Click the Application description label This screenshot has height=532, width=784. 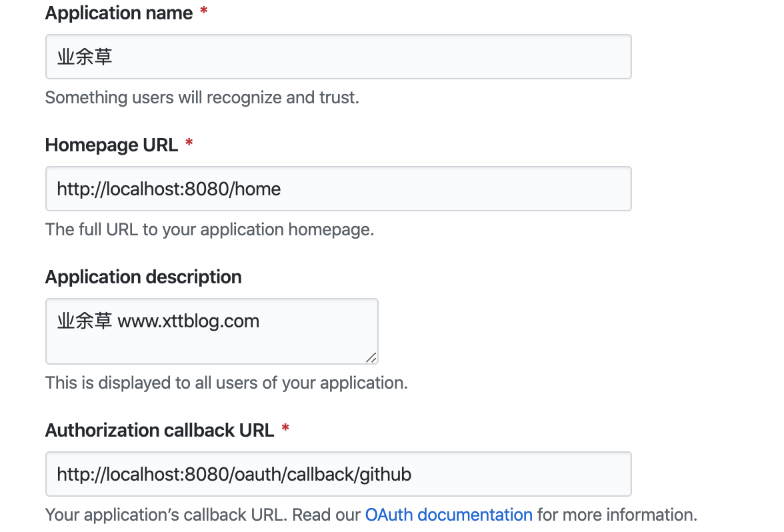click(x=143, y=277)
